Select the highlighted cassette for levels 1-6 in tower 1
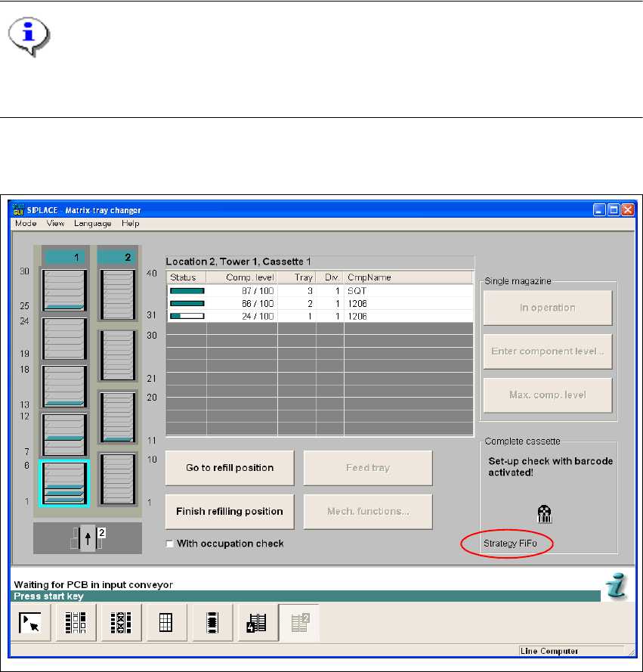 click(x=64, y=482)
